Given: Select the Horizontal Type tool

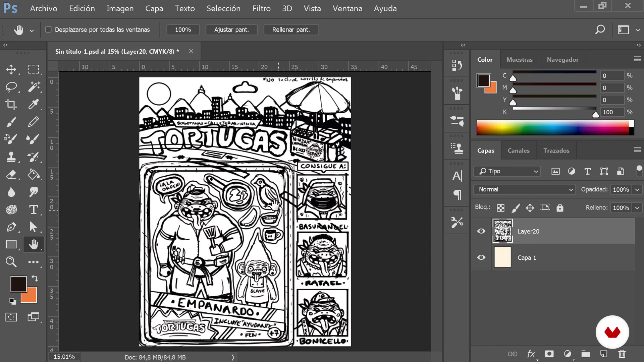Looking at the screenshot, I should pyautogui.click(x=33, y=209).
